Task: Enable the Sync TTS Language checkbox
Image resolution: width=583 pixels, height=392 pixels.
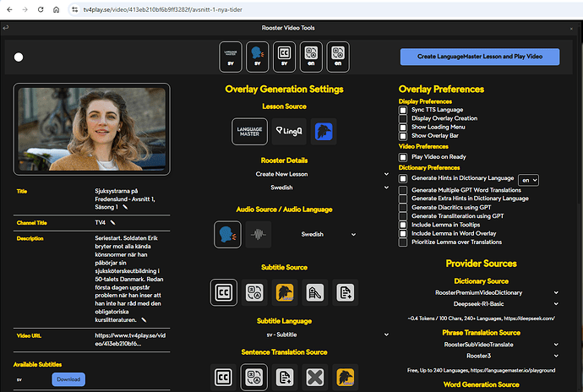Action: [404, 111]
